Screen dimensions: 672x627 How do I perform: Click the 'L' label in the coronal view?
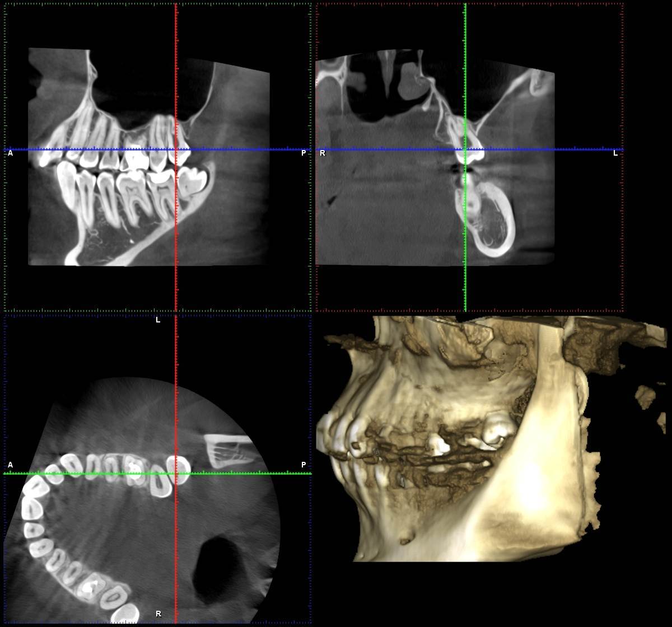point(615,153)
